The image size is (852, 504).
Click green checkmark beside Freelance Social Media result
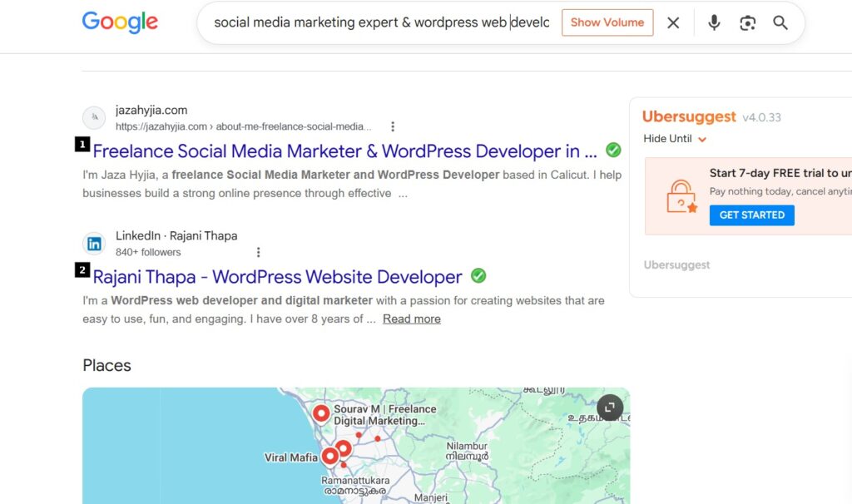coord(613,150)
